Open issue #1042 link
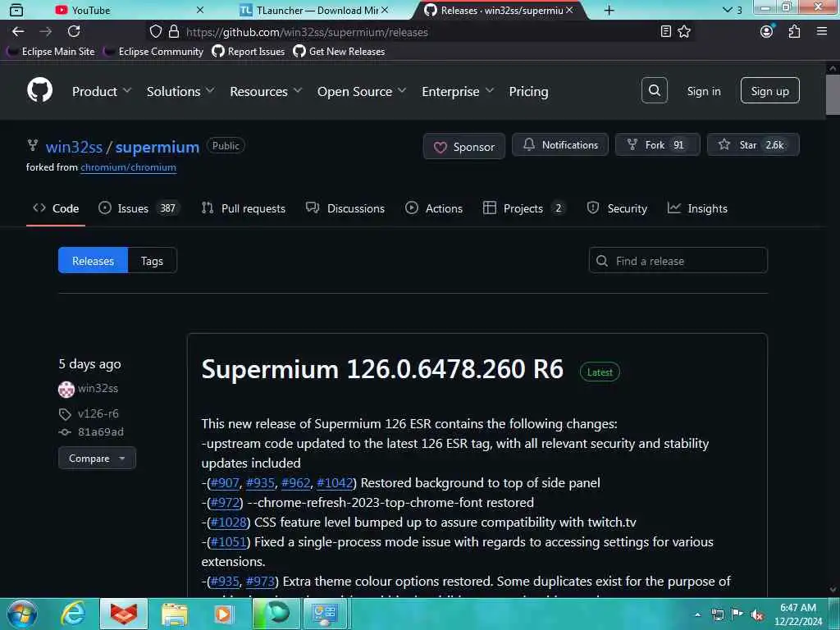Image resolution: width=840 pixels, height=630 pixels. pyautogui.click(x=335, y=483)
